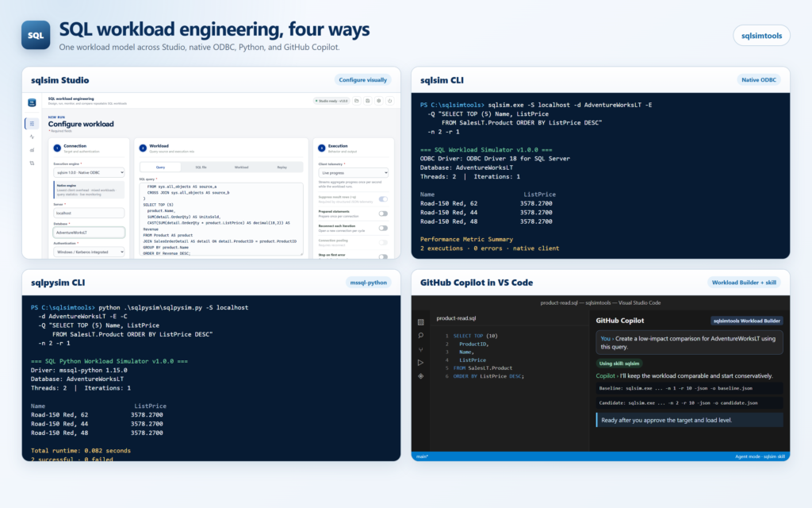812x508 pixels.
Task: Click the Configure visually badge
Action: [x=362, y=80]
